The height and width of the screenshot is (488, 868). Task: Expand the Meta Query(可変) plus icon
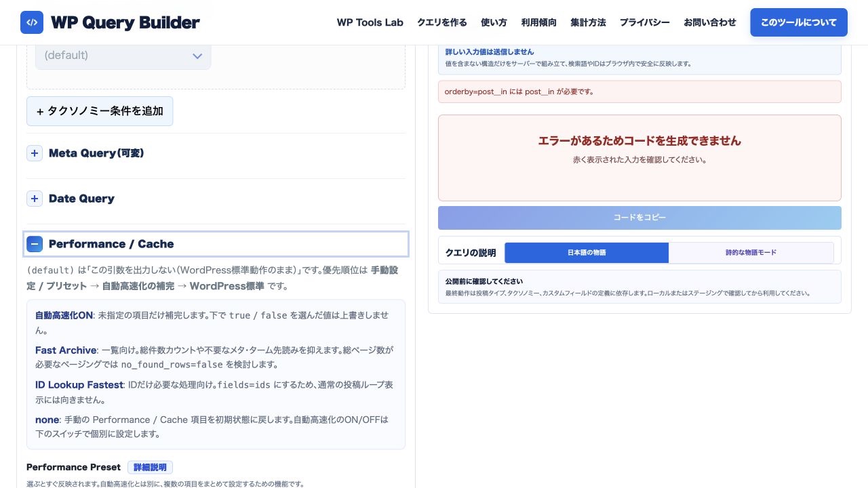click(35, 153)
